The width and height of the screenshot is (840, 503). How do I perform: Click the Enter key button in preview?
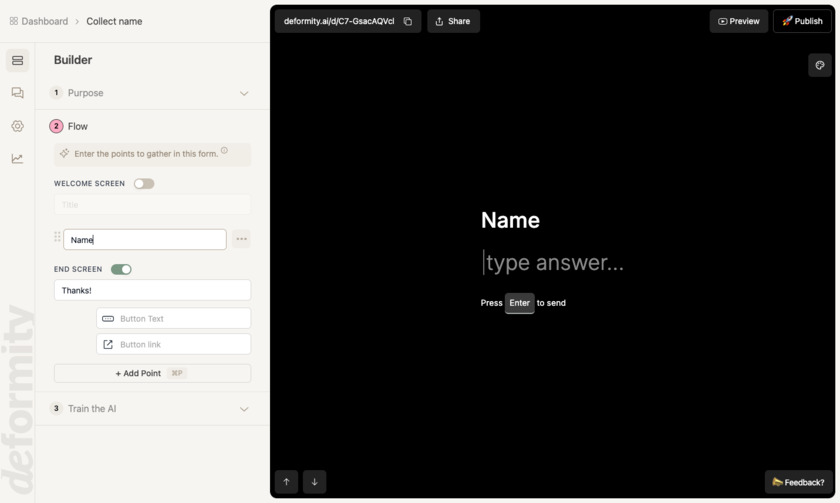(x=519, y=303)
